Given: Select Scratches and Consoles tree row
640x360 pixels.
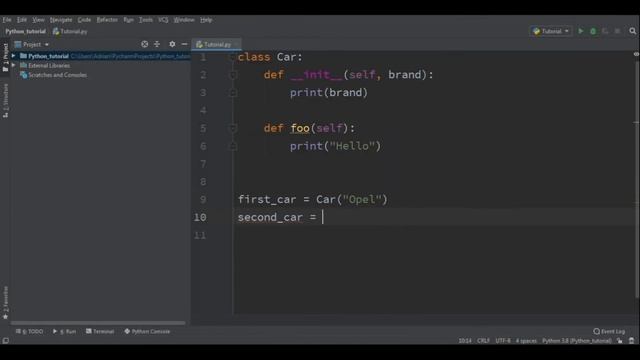Looking at the screenshot, I should [101, 75].
